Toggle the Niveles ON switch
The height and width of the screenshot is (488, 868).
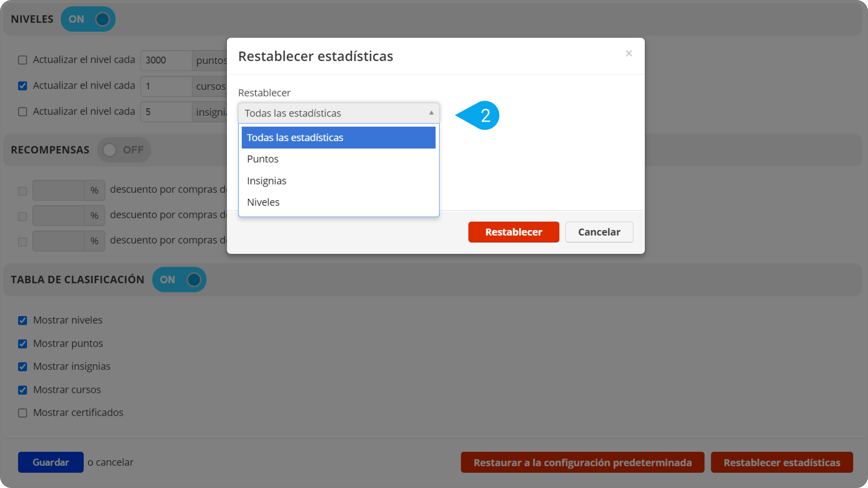(x=88, y=19)
